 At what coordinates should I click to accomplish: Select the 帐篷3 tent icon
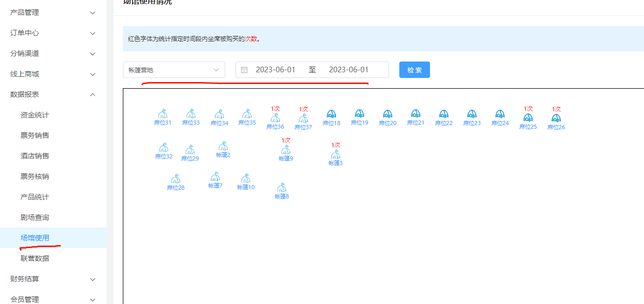[x=335, y=154]
